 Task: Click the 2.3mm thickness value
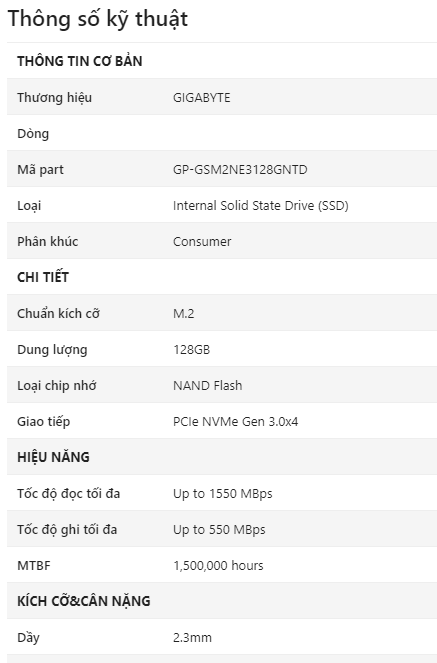[192, 637]
